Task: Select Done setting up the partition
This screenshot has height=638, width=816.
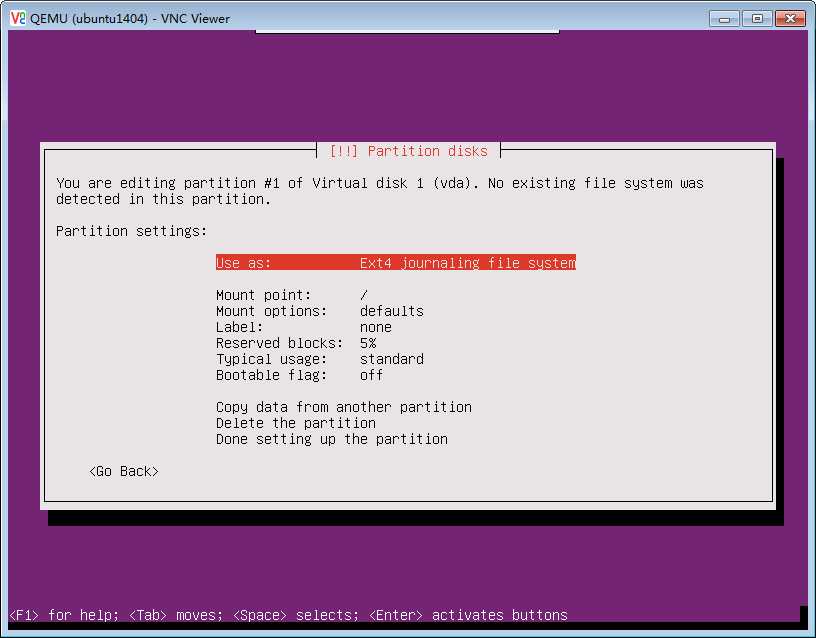Action: tap(332, 439)
